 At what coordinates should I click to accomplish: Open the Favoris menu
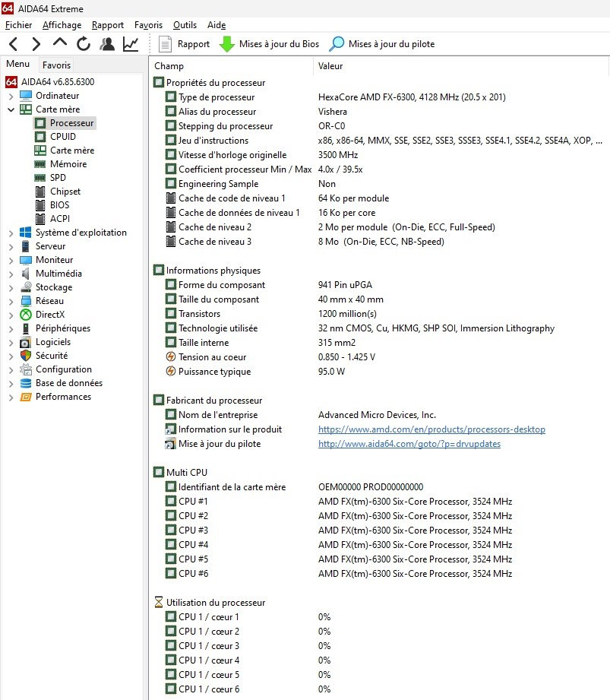149,25
